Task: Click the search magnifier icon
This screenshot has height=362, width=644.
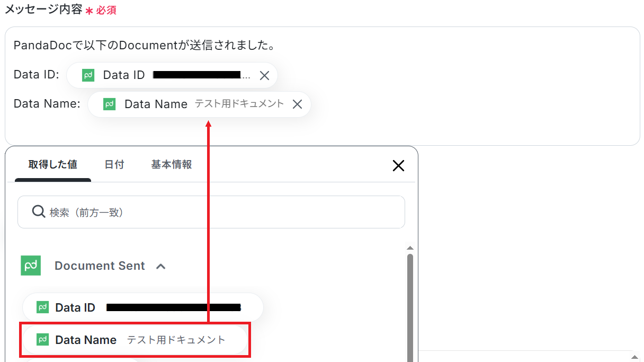Action: pos(39,212)
